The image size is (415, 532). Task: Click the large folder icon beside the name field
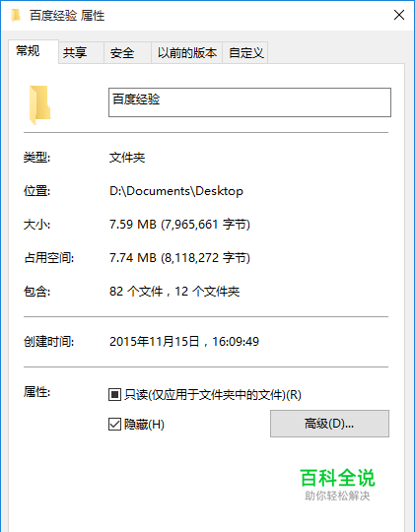[x=39, y=104]
